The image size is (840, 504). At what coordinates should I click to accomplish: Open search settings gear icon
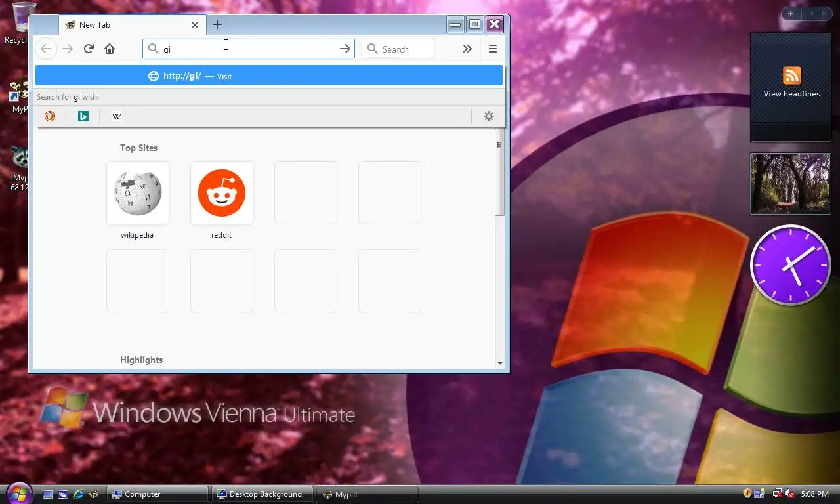489,116
